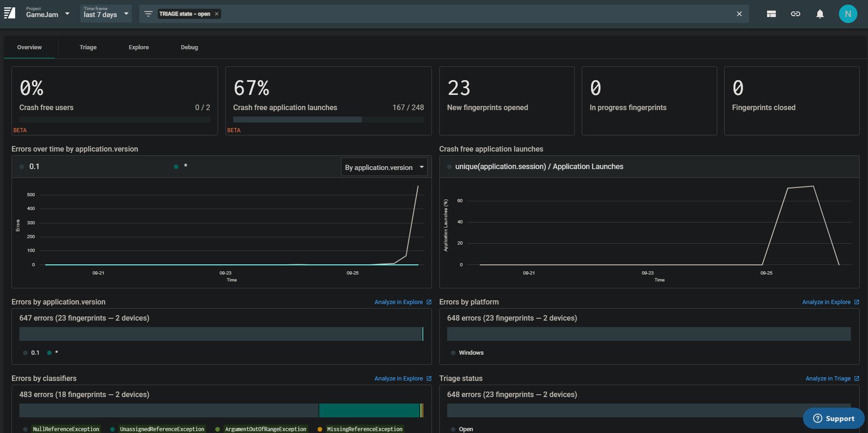Open Support help widget
Viewport: 868px width, 433px height.
point(833,418)
